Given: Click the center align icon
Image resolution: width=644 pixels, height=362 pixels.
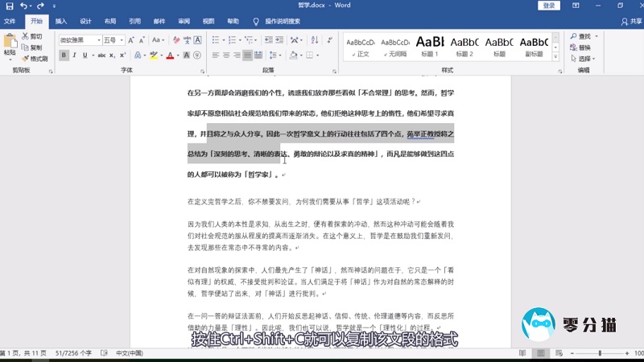Looking at the screenshot, I should coord(229,56).
